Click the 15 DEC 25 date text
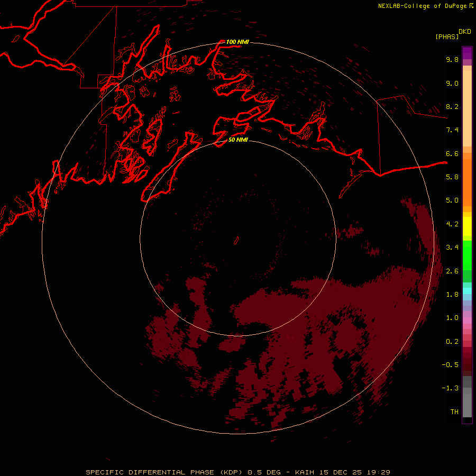Image resolution: width=476 pixels, height=476 pixels. [x=341, y=472]
